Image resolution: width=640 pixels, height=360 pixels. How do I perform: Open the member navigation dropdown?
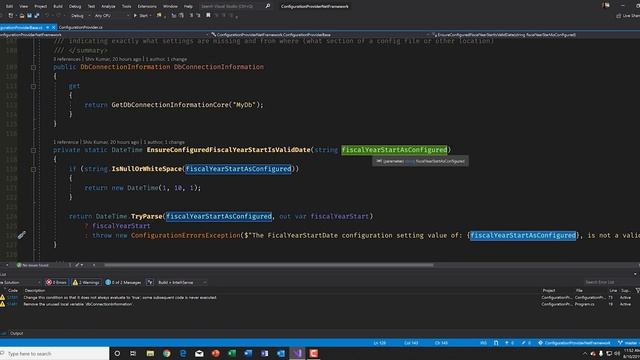536,35
